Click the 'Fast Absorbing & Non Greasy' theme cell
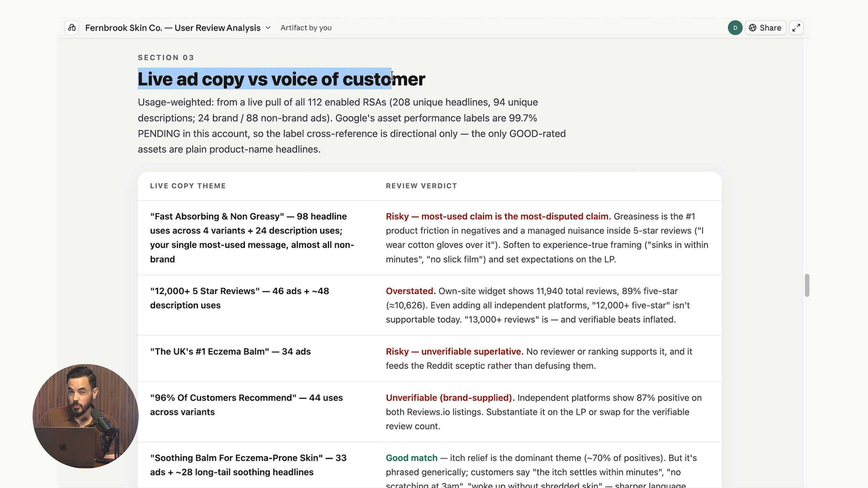868x488 pixels. point(252,238)
